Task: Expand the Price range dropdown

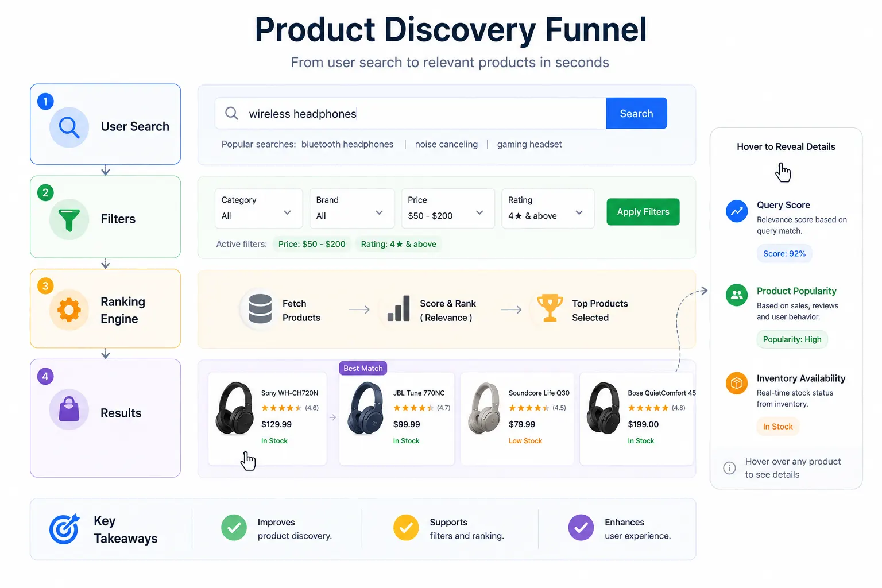Action: point(448,208)
